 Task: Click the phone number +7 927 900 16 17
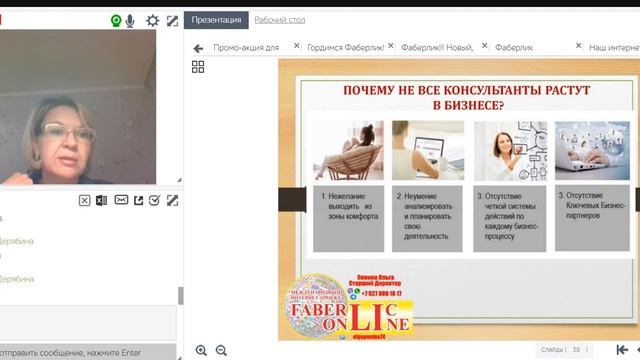click(382, 293)
